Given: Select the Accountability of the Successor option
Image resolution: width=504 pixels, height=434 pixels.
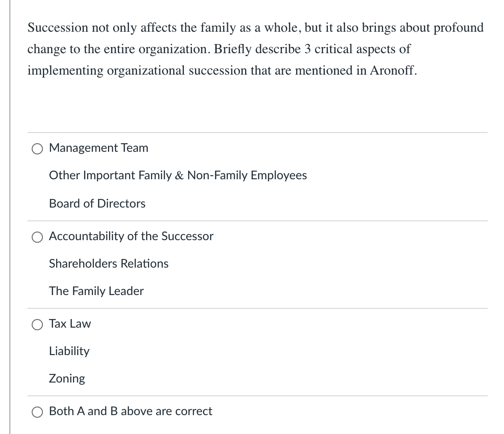Looking at the screenshot, I should 37,237.
